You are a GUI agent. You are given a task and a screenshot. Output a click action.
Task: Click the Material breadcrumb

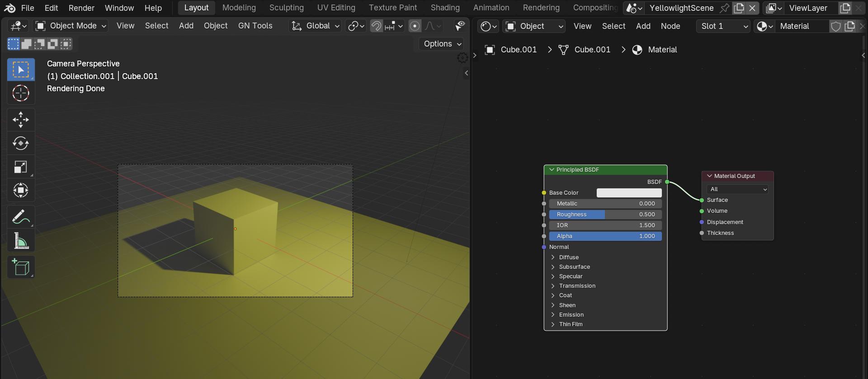point(655,50)
